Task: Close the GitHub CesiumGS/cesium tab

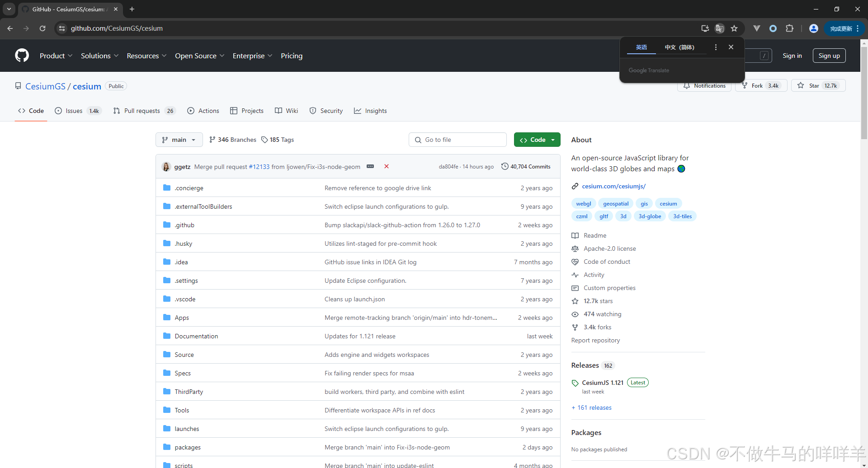Action: tap(116, 9)
